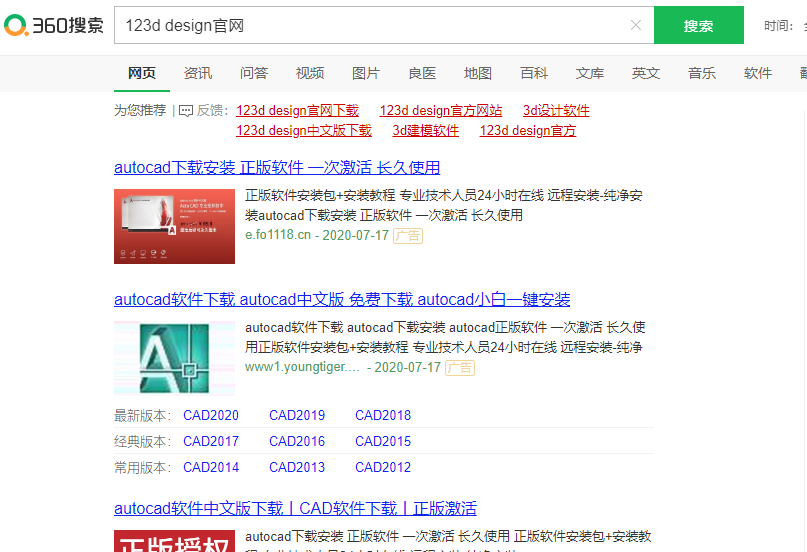
Task: Click the teal AutoCAD logo thumbnail
Action: click(x=174, y=358)
